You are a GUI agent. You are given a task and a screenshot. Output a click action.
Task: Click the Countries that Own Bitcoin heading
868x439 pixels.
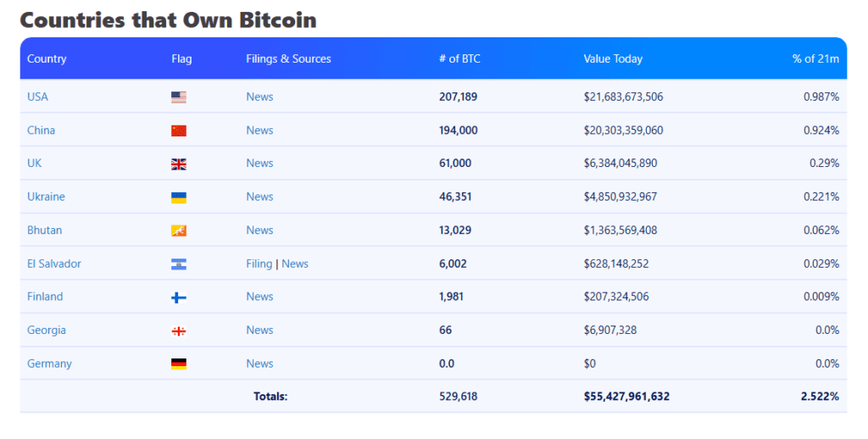pyautogui.click(x=169, y=20)
